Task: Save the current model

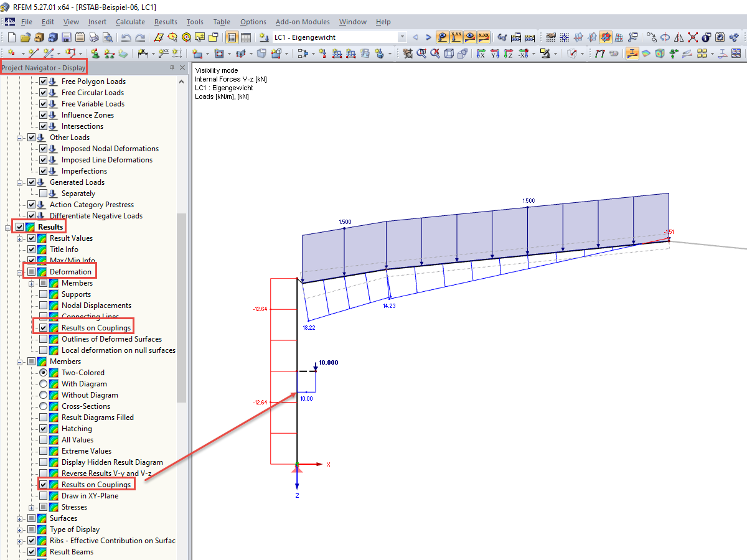Action: pyautogui.click(x=65, y=37)
